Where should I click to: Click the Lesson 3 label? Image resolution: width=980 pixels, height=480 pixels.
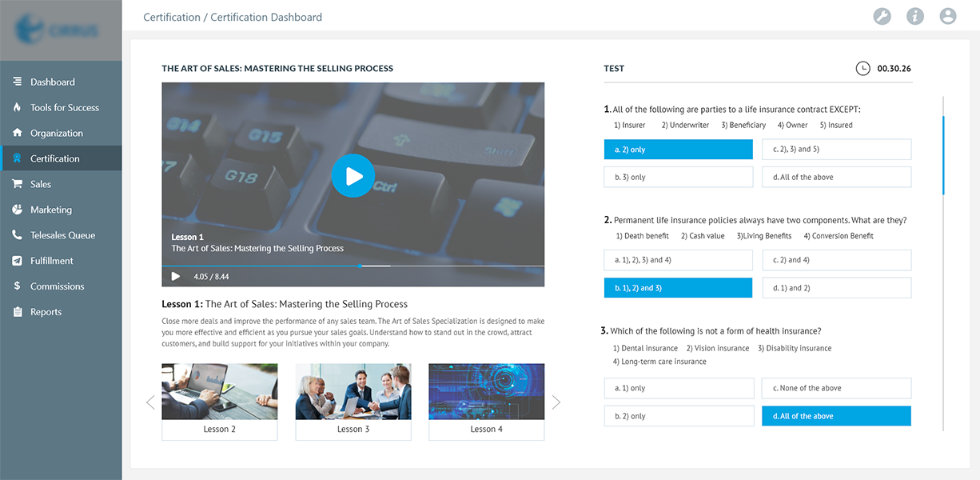[x=353, y=430]
